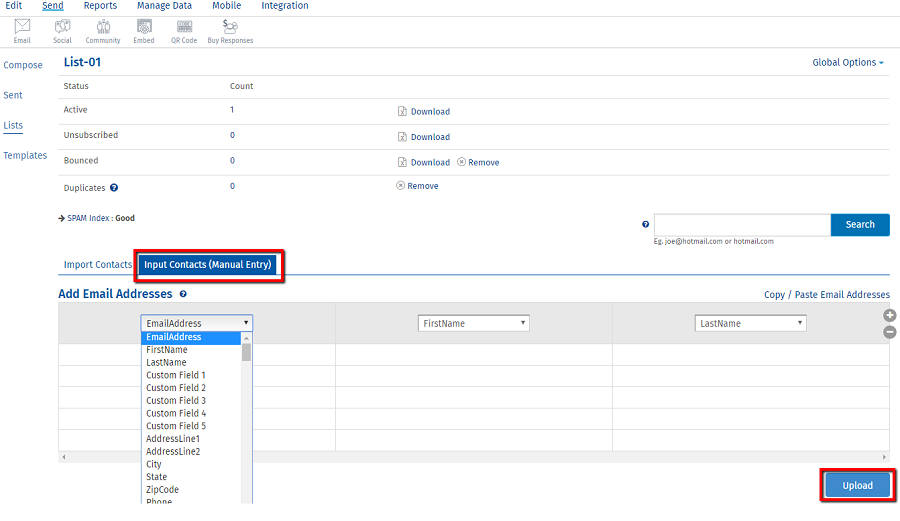
Task: Open the Embed icon
Action: click(x=143, y=31)
